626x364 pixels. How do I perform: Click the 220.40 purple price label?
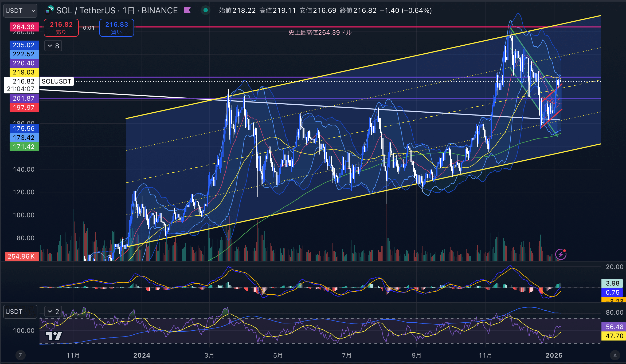pyautogui.click(x=24, y=63)
